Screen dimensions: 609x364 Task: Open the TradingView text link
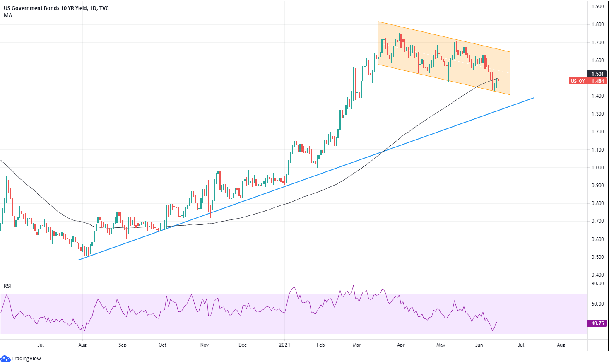26,359
